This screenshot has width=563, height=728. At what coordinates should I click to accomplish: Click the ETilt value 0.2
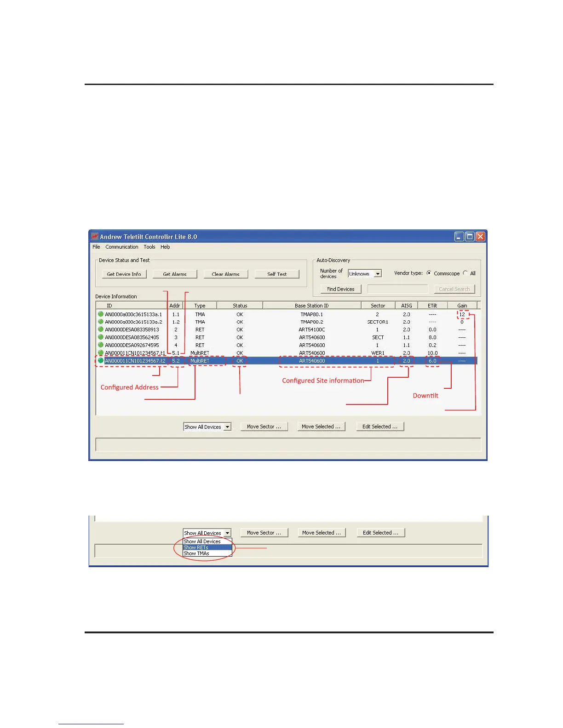pos(432,345)
